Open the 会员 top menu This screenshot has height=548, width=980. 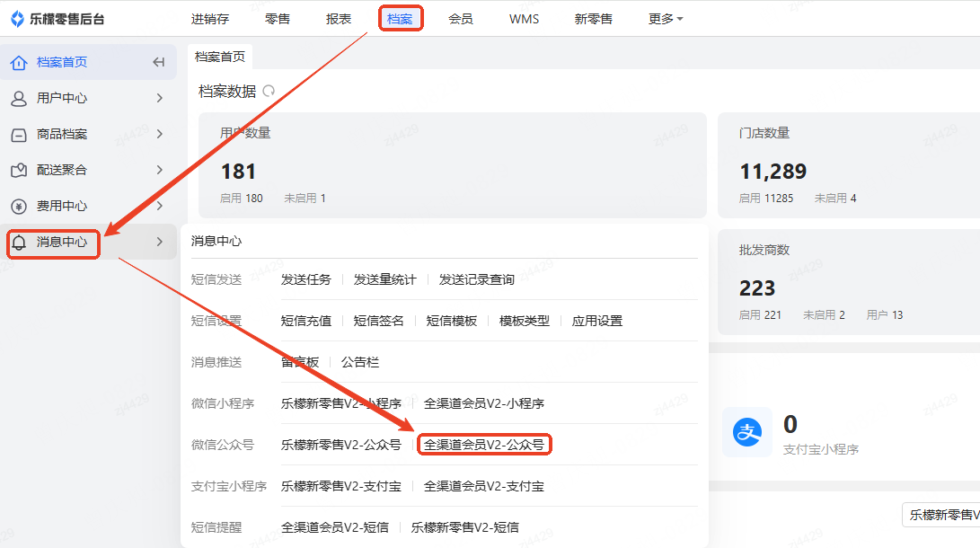(x=461, y=19)
